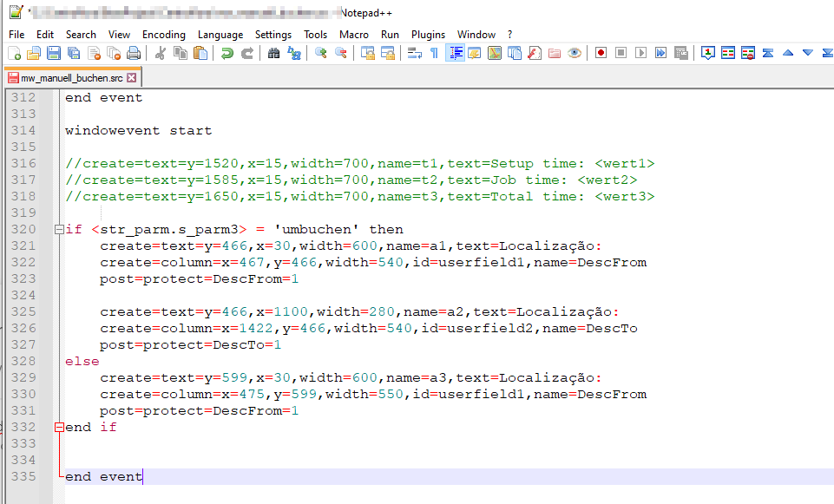
Task: Open the ? help menu
Action: (x=509, y=35)
